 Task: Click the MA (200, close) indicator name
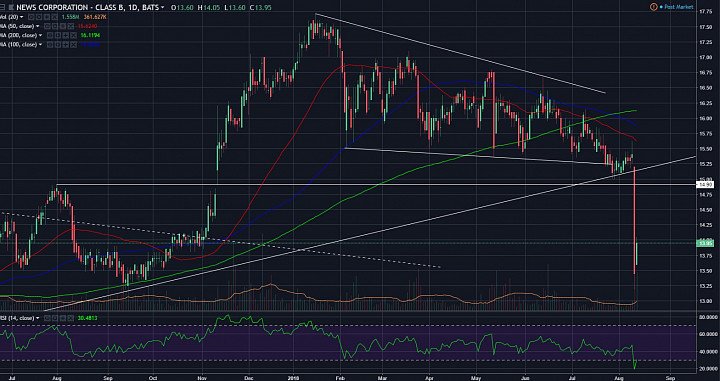click(18, 35)
